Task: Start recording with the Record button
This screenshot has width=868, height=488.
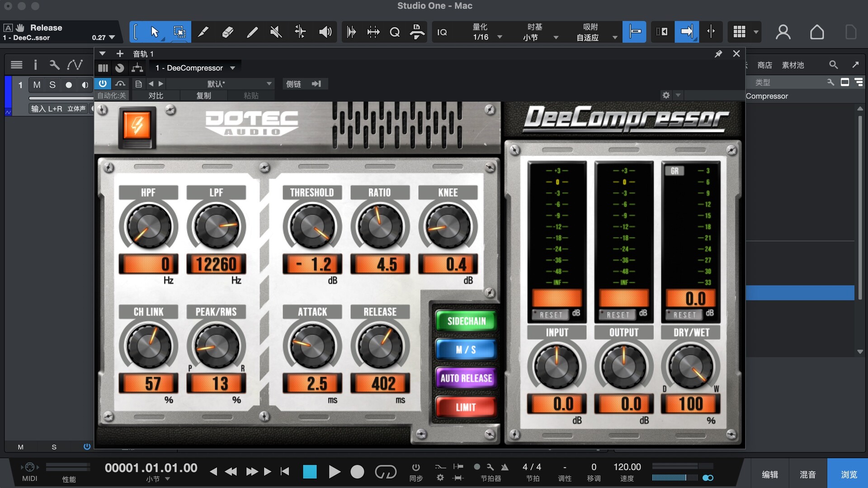Action: (357, 472)
